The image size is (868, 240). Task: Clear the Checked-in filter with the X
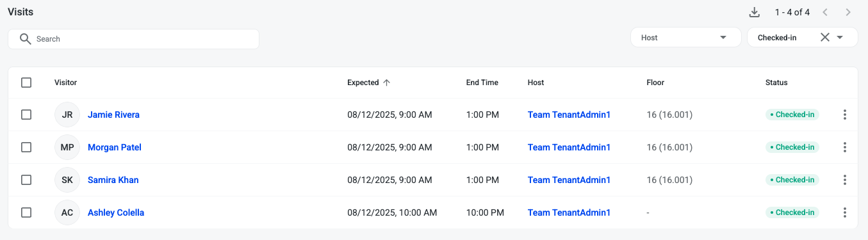(825, 37)
